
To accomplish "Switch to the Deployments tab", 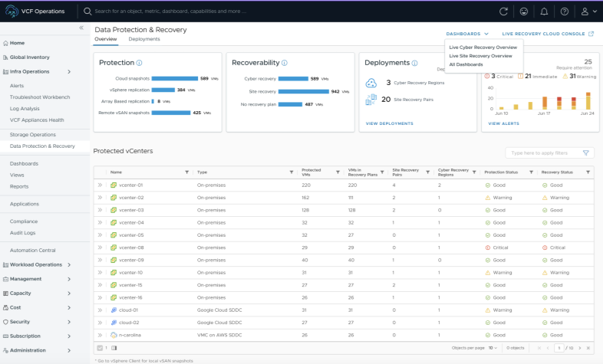I will click(x=144, y=39).
